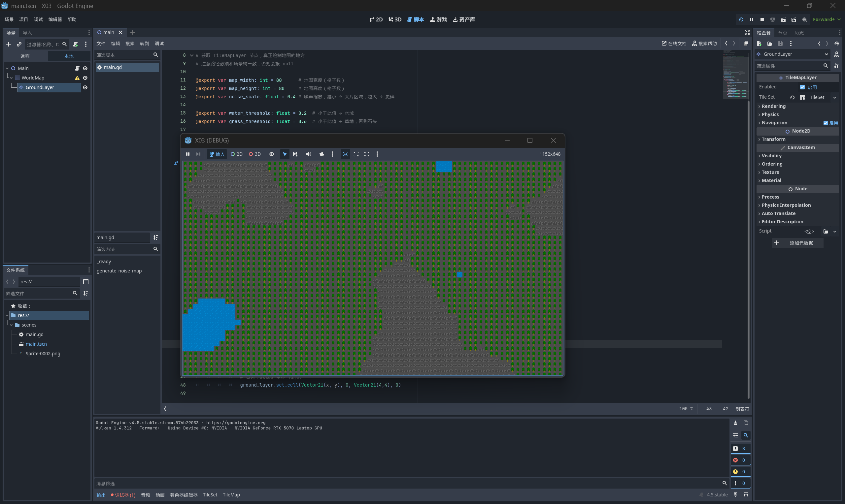This screenshot has width=845, height=504.
Task: Expand the Rendering section
Action: [773, 106]
